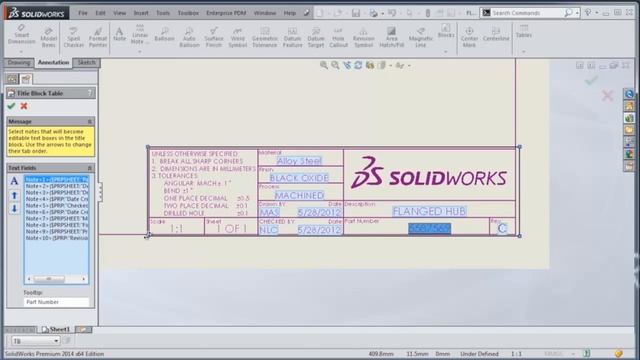Open the Tables tool
Viewport: 640px width, 360px height.
pos(524,31)
